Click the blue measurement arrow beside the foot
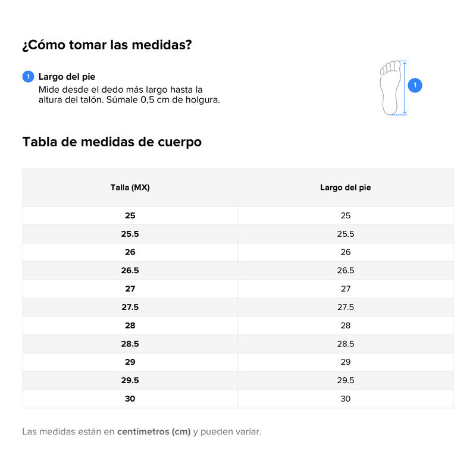Viewport: 476px width, 476px height. pos(405,87)
